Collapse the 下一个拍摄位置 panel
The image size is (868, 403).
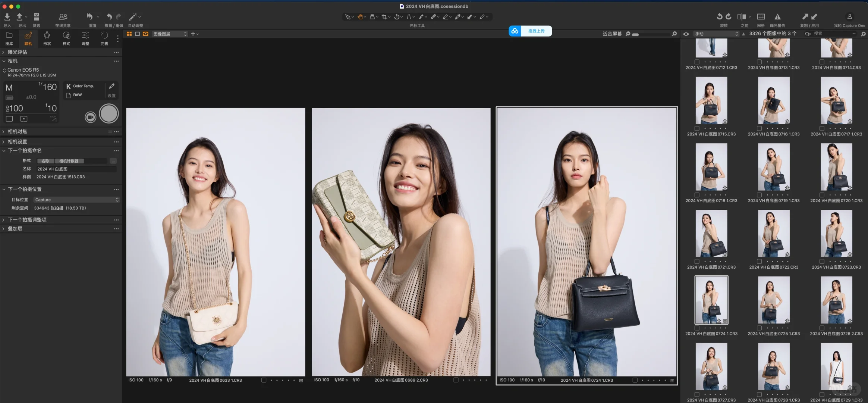click(x=3, y=190)
